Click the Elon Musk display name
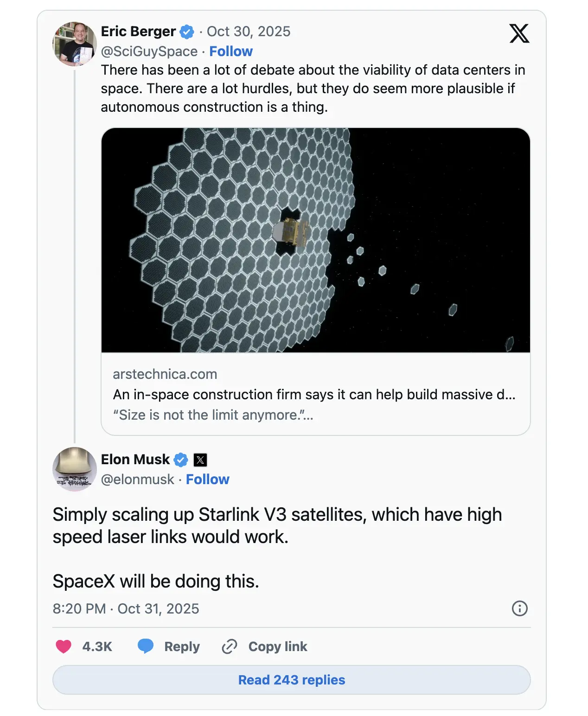588x716 pixels. coord(135,460)
